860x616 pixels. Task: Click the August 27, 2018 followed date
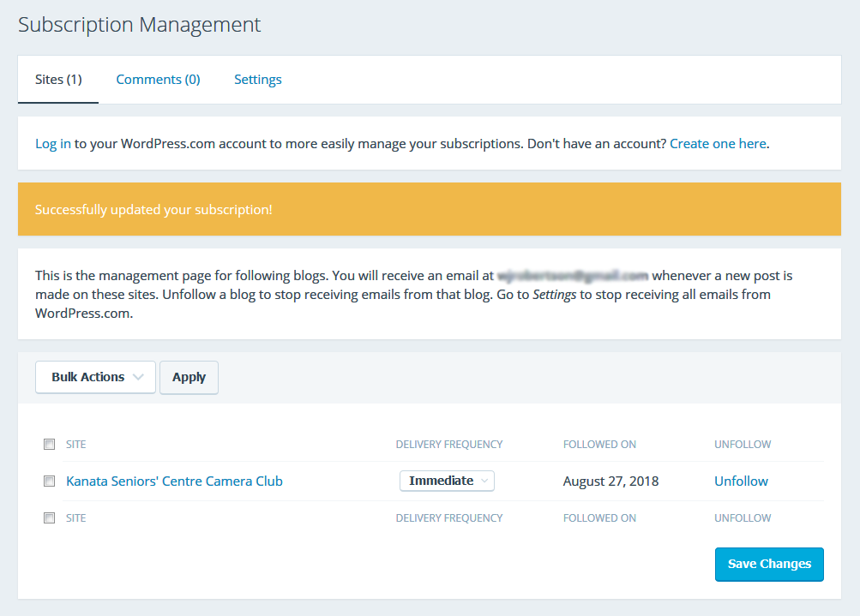point(610,481)
